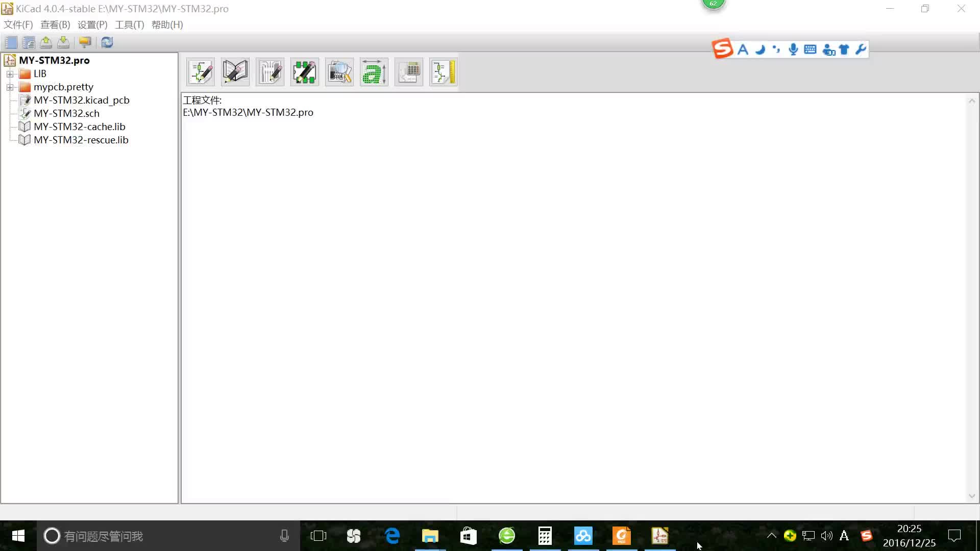Open Sogou soft keyboard icon
The width and height of the screenshot is (980, 551).
pyautogui.click(x=810, y=49)
